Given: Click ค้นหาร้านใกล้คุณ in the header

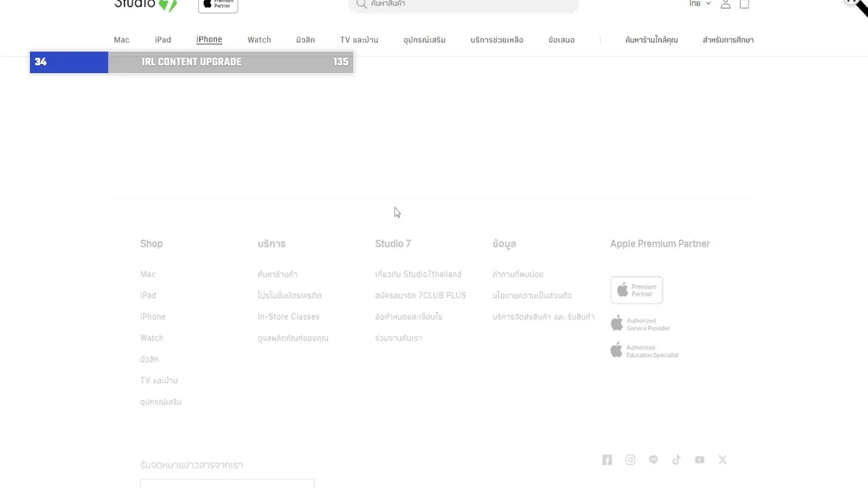Looking at the screenshot, I should (652, 40).
